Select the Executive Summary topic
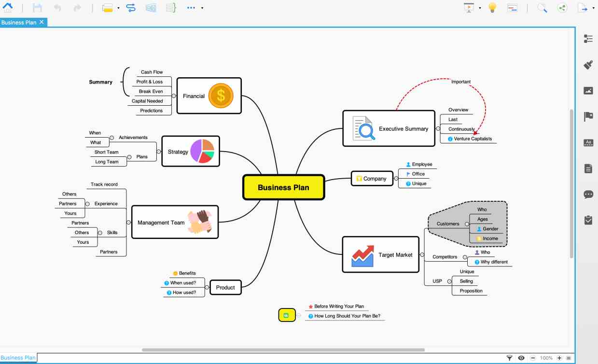 (x=389, y=128)
